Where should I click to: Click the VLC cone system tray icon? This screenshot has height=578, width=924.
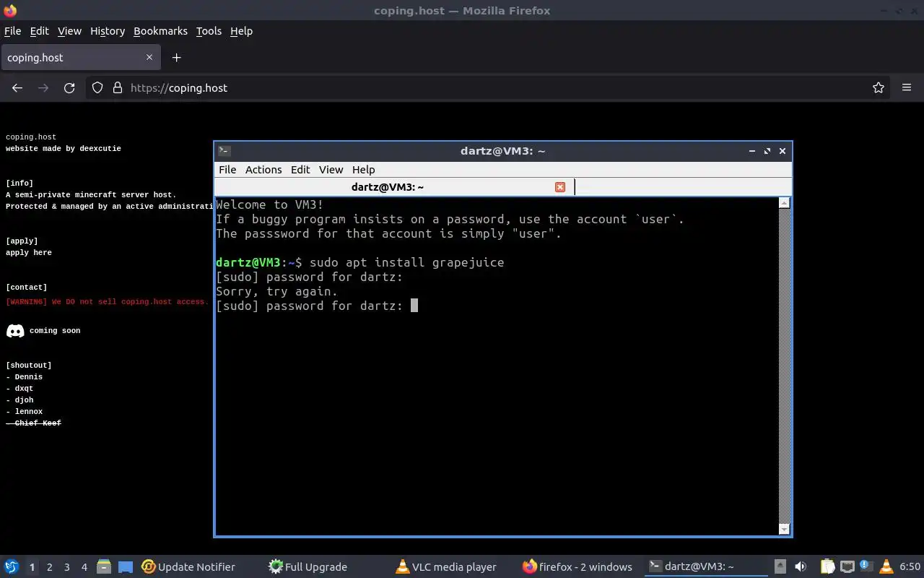886,566
